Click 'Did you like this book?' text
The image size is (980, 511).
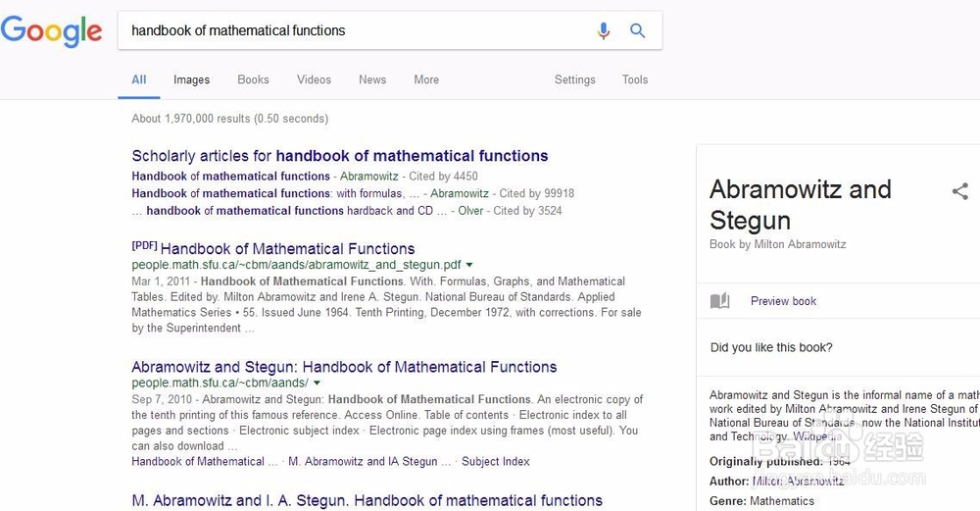click(771, 348)
